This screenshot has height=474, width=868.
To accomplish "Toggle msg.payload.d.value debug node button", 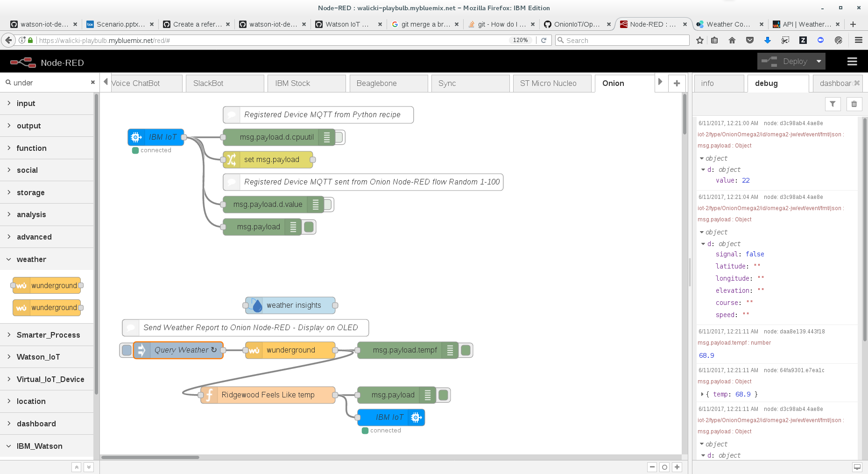I will [x=328, y=205].
